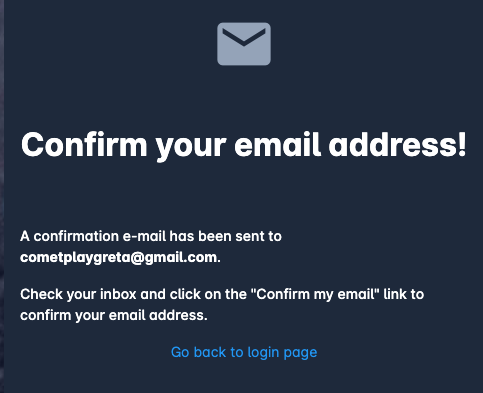483x393 pixels.
Task: Click the word "your" in the large heading
Action: point(191,147)
